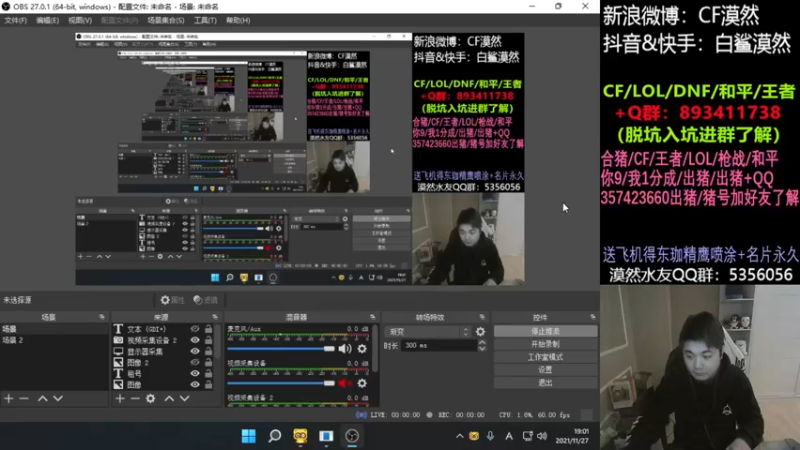Unlock the 视频采集设备 2 source
The image size is (800, 450).
click(209, 340)
